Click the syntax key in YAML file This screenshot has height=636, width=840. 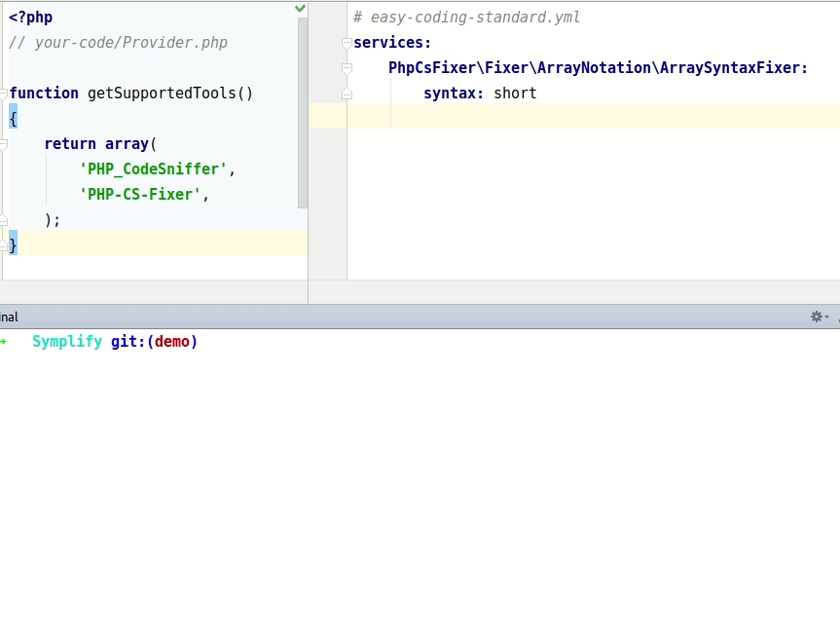(x=450, y=94)
